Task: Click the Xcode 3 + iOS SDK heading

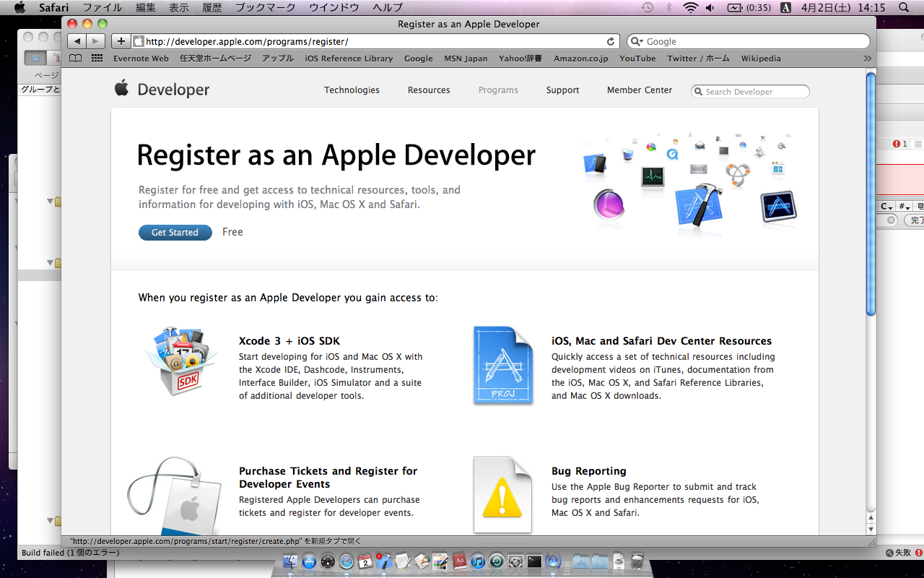Action: tap(289, 341)
